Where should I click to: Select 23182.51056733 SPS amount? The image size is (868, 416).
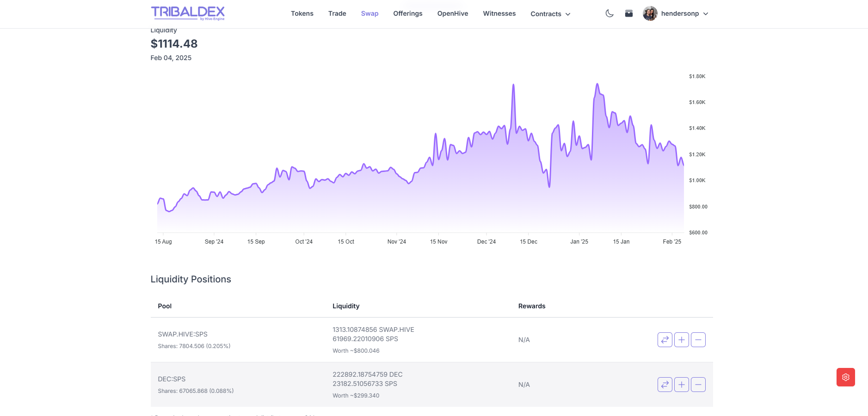point(365,384)
